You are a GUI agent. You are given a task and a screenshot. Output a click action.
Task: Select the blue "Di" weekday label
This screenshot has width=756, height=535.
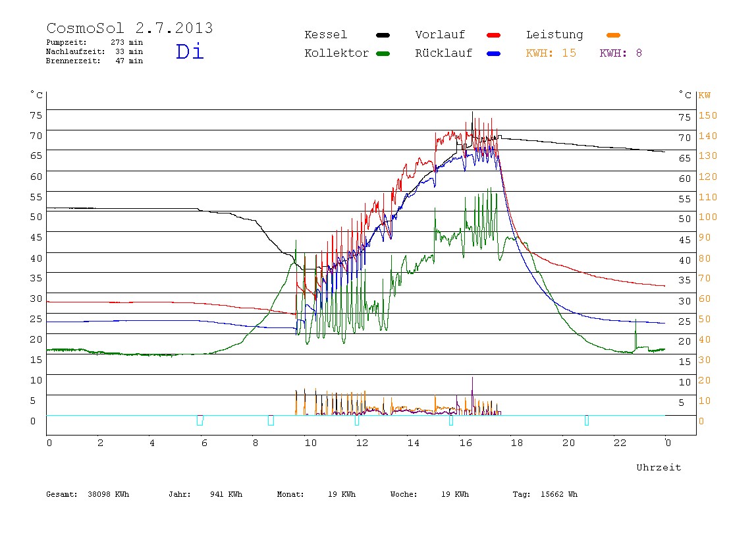[190, 51]
